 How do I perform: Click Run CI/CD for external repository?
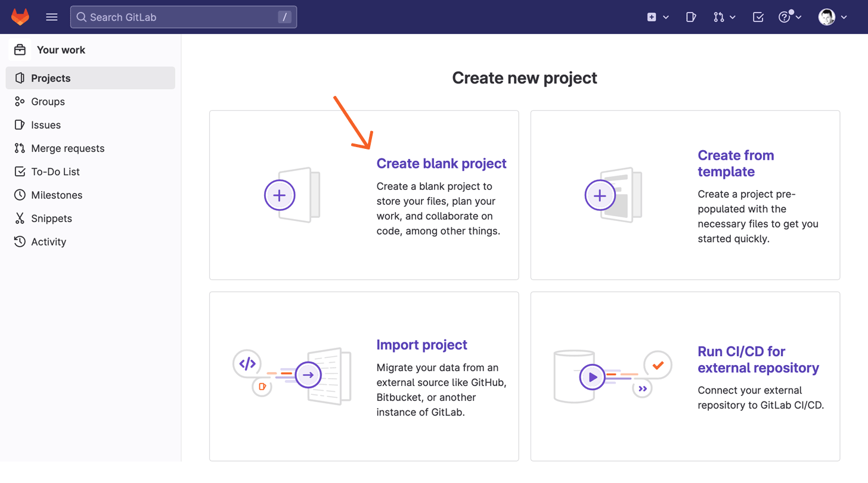pos(759,360)
